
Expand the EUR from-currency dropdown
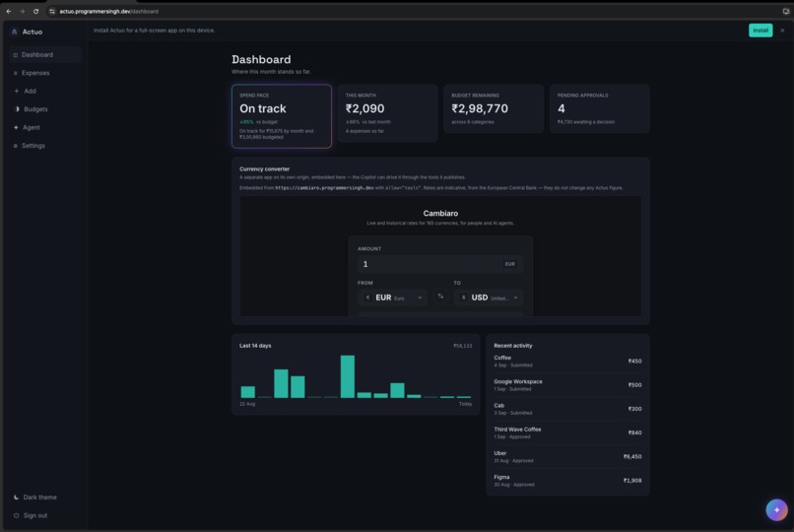392,298
